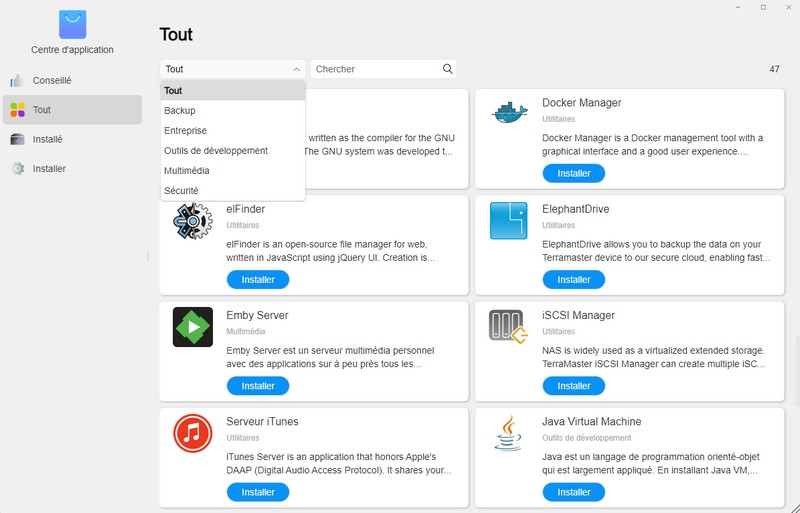Click the elFinder app title
Image resolution: width=800 pixels, height=513 pixels.
click(x=245, y=209)
